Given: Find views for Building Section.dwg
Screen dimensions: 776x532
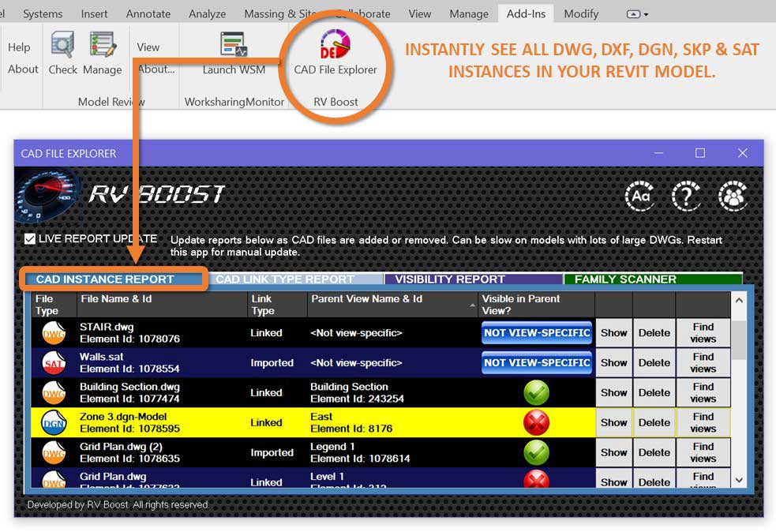Looking at the screenshot, I should point(703,393).
